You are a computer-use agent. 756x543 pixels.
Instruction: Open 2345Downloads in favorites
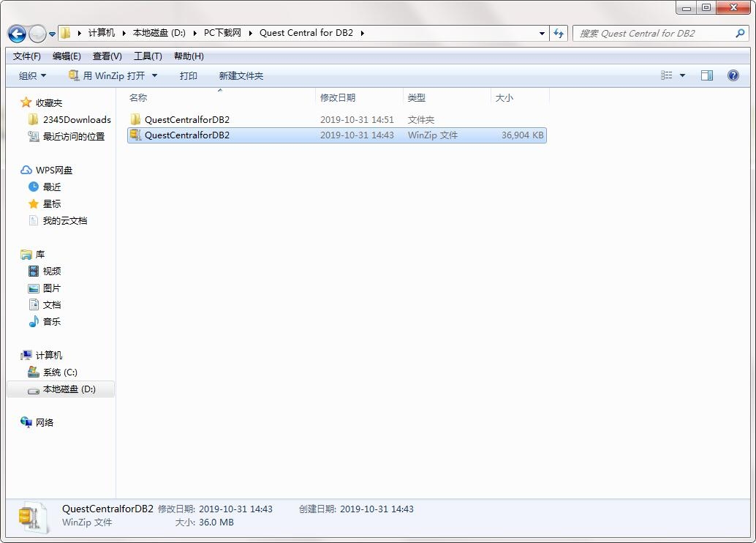pyautogui.click(x=69, y=120)
